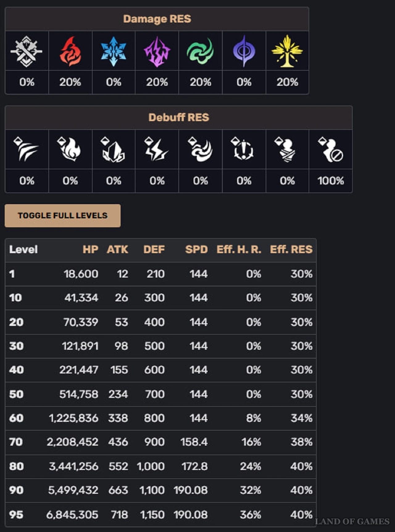The height and width of the screenshot is (532, 395).
Task: Select the Control Effects debuff icon
Action: (331, 149)
